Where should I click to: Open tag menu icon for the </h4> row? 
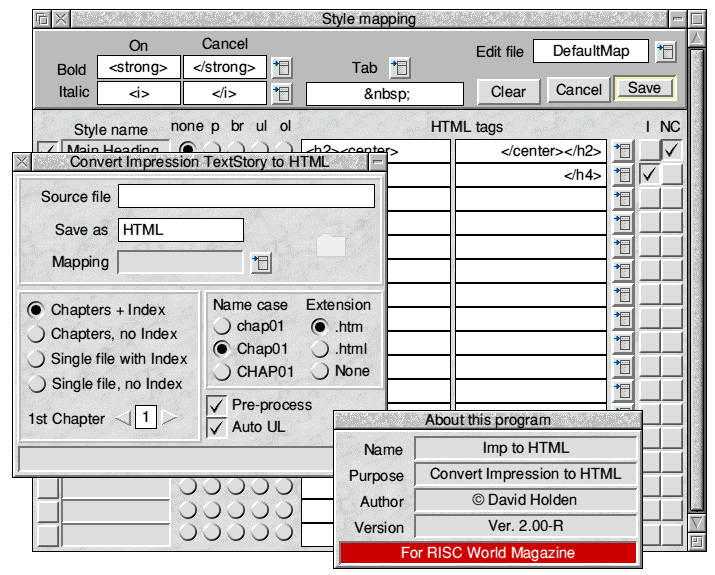tap(623, 176)
